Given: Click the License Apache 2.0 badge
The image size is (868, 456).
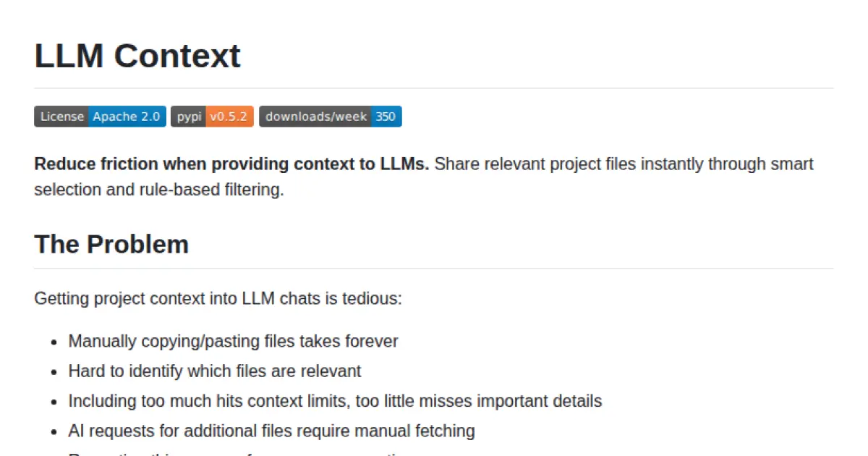Looking at the screenshot, I should point(100,117).
